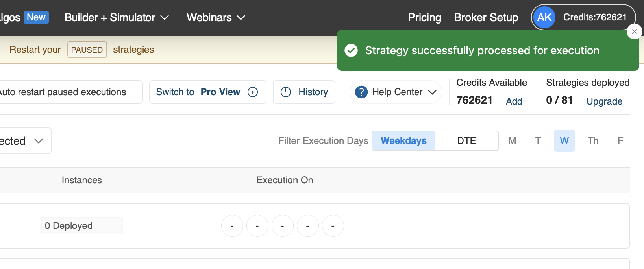Click Add to buy more credits

pos(514,101)
